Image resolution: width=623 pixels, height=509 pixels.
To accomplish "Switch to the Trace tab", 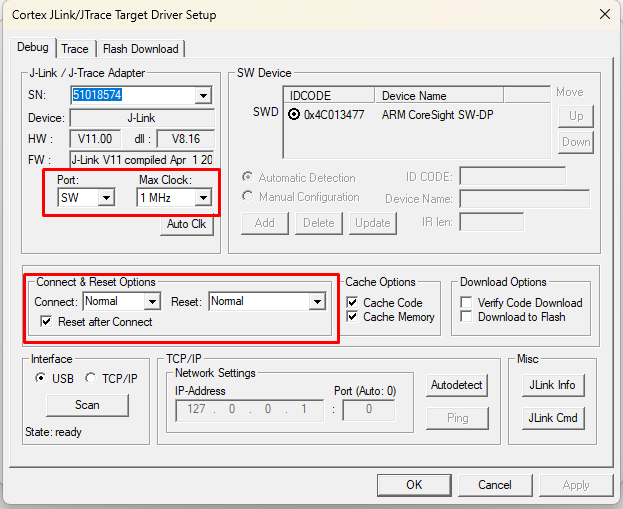I will tap(75, 49).
